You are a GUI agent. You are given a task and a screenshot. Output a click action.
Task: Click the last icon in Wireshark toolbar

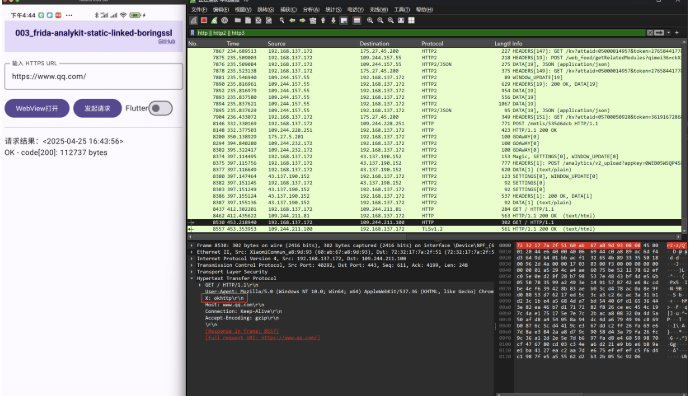pos(411,20)
